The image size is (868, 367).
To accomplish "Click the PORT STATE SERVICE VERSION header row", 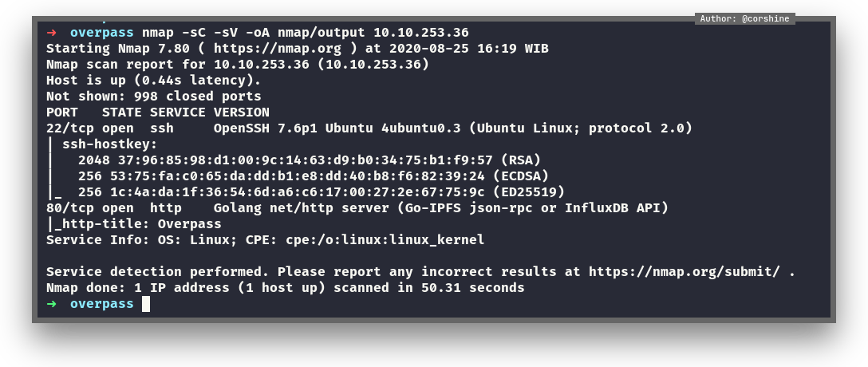I will (x=157, y=112).
